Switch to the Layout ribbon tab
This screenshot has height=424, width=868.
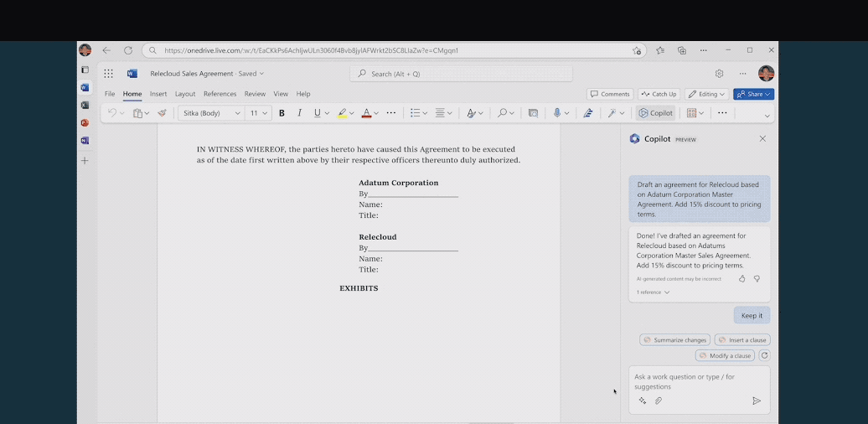click(x=185, y=94)
